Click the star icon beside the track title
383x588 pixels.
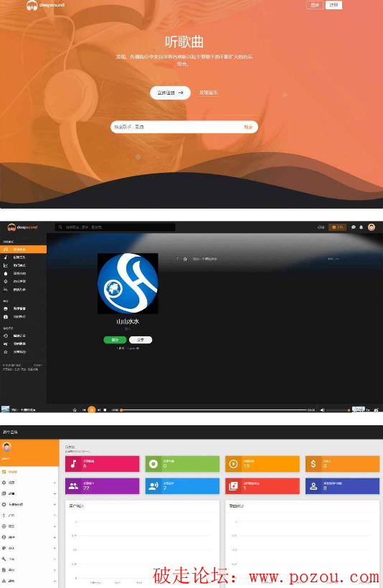(x=185, y=259)
